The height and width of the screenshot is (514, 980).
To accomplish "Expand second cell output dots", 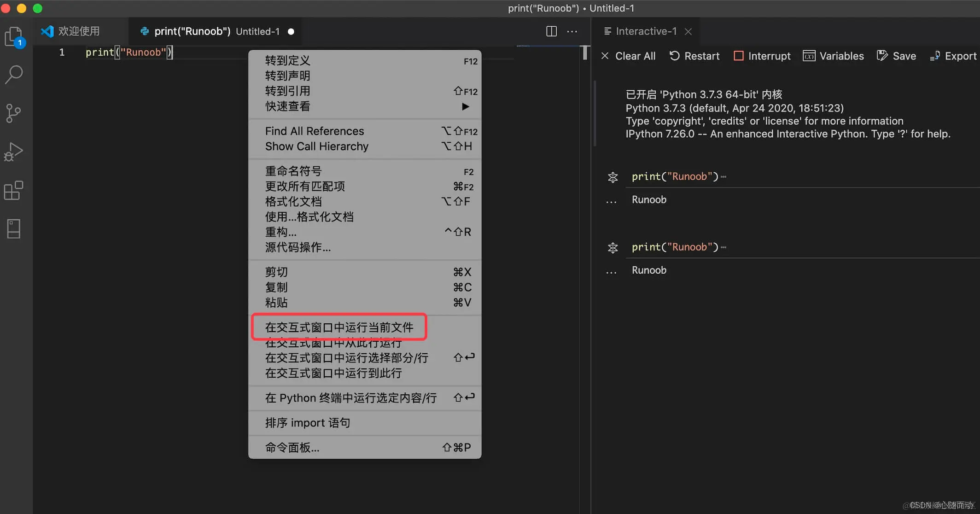I will pyautogui.click(x=611, y=272).
